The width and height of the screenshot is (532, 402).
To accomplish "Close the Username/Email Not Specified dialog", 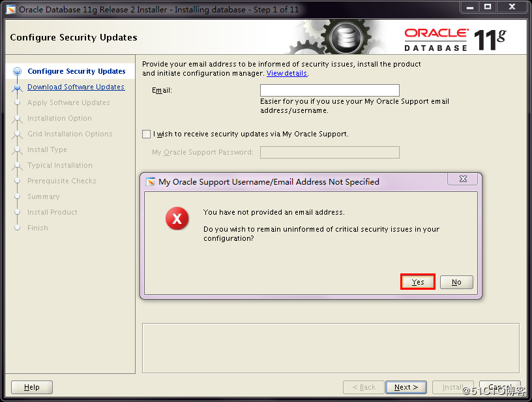I will tap(463, 179).
